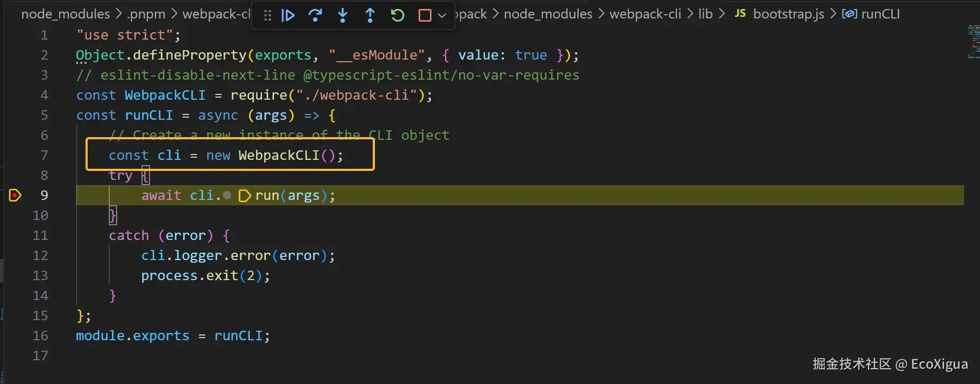Click module.exports on line 16
The height and width of the screenshot is (384, 980).
[x=133, y=336]
